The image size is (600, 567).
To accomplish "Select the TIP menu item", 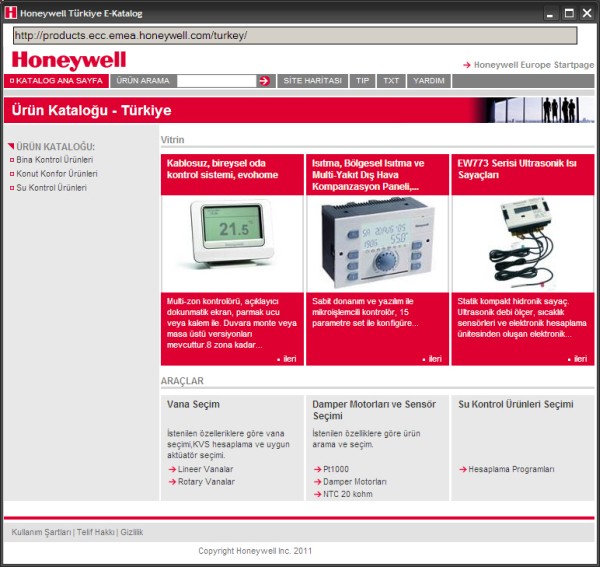I will click(x=362, y=81).
